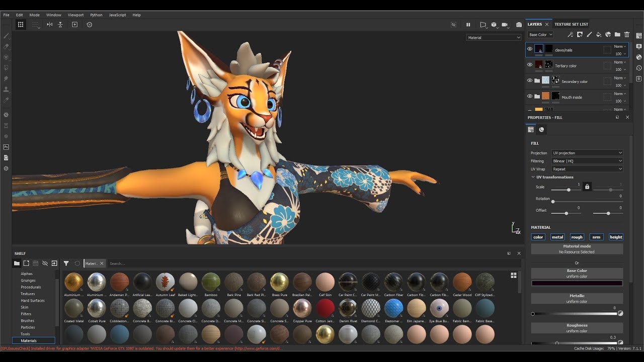Select the Polygon Fill tool
This screenshot has width=644, height=362.
click(6, 67)
